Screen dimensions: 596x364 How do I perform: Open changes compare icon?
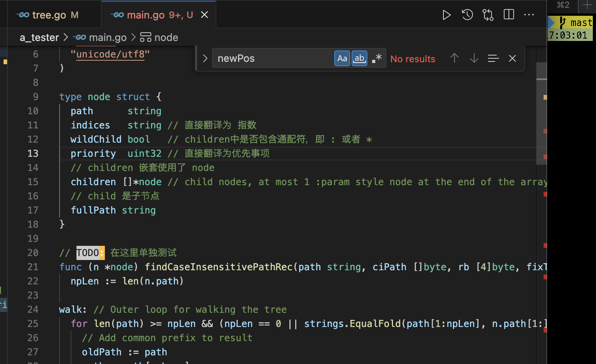(x=488, y=15)
